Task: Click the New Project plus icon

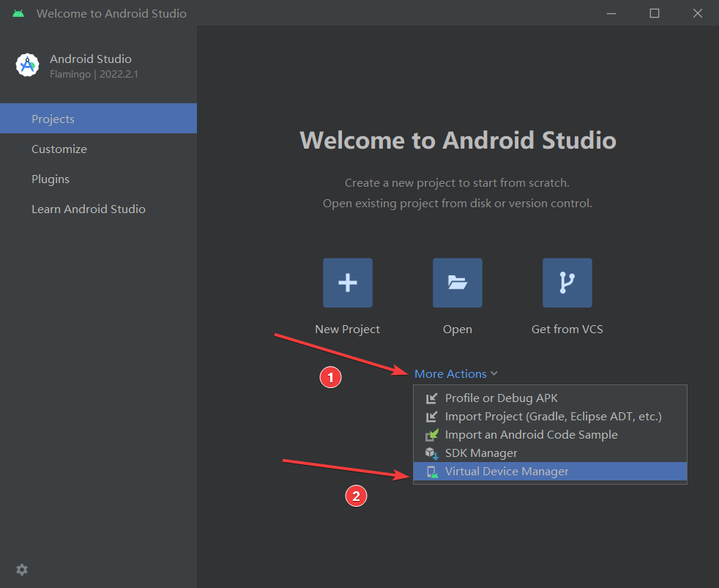Action: (x=348, y=283)
